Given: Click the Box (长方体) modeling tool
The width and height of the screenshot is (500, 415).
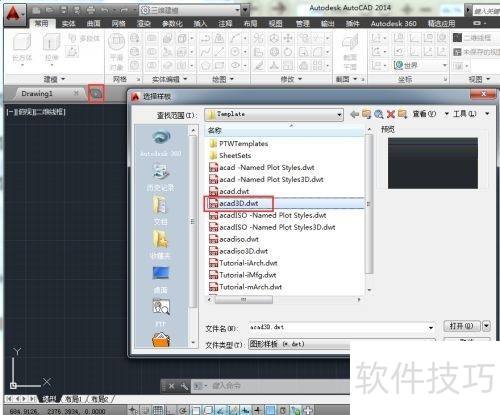Looking at the screenshot, I should [x=22, y=48].
